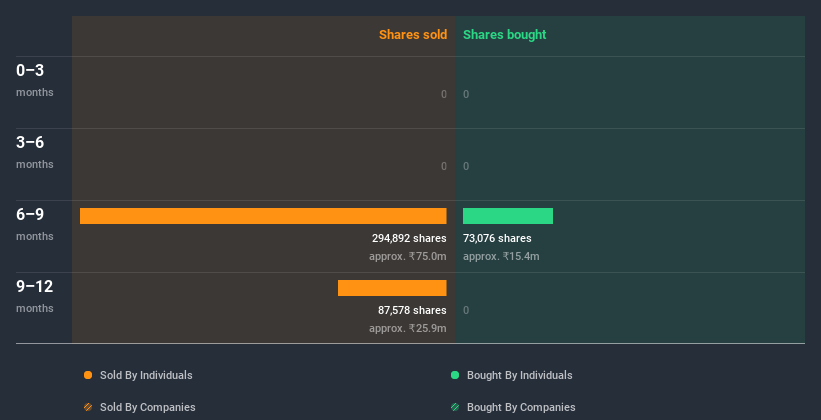The height and width of the screenshot is (420, 821).
Task: Toggle the Sold By Companies legend label
Action: (x=148, y=407)
